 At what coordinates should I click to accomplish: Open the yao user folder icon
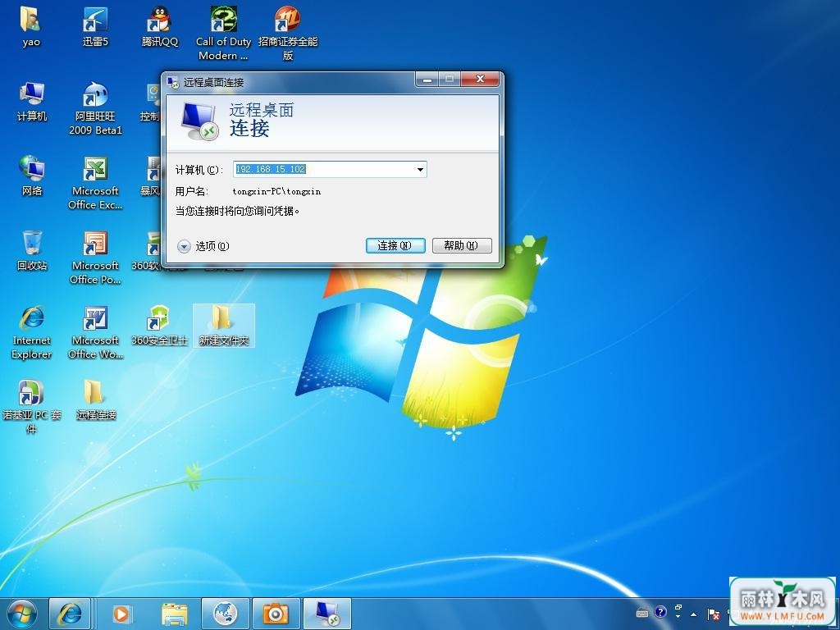click(x=31, y=27)
